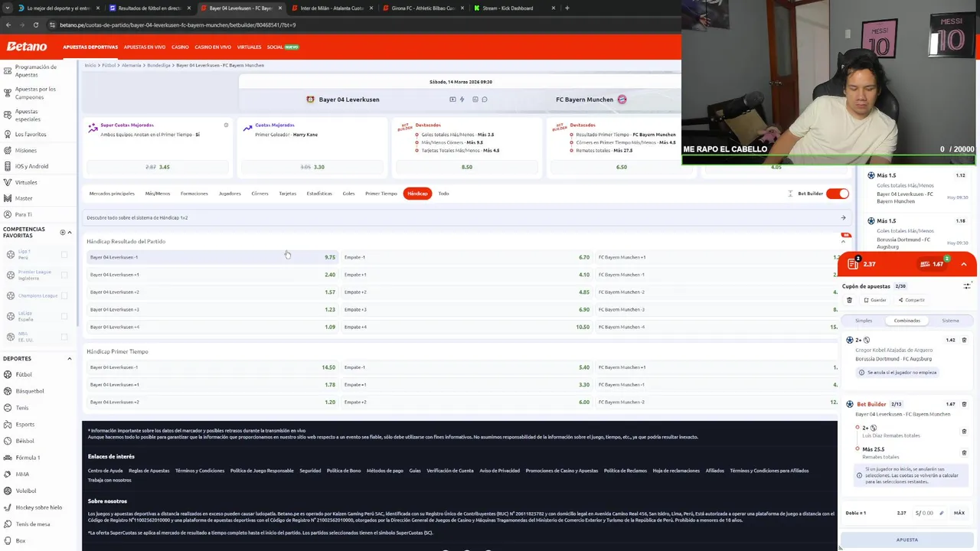Open Apuestas en Vivo top menu

pyautogui.click(x=145, y=47)
